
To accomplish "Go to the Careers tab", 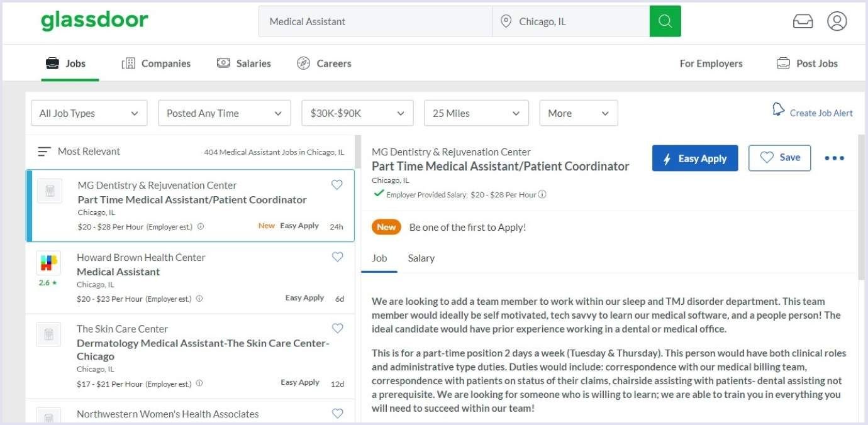I will tap(324, 63).
